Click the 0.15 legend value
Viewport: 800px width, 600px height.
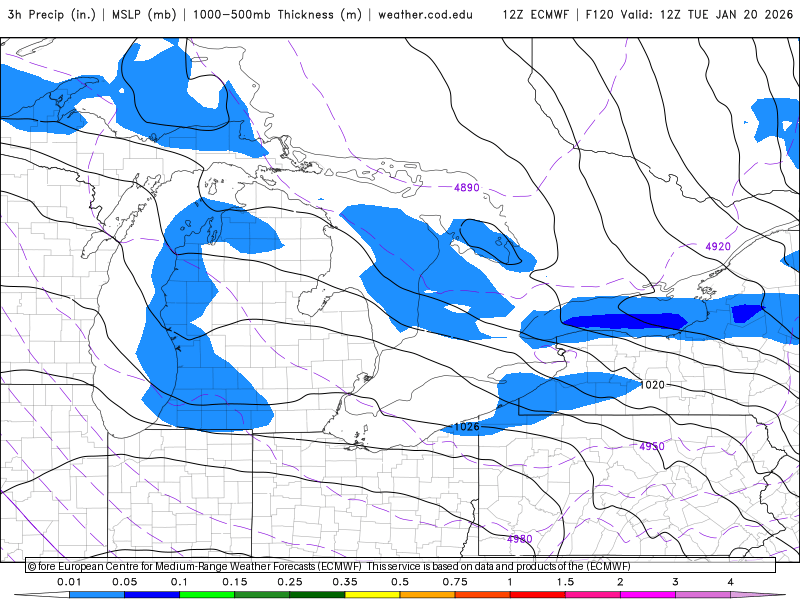tap(235, 582)
